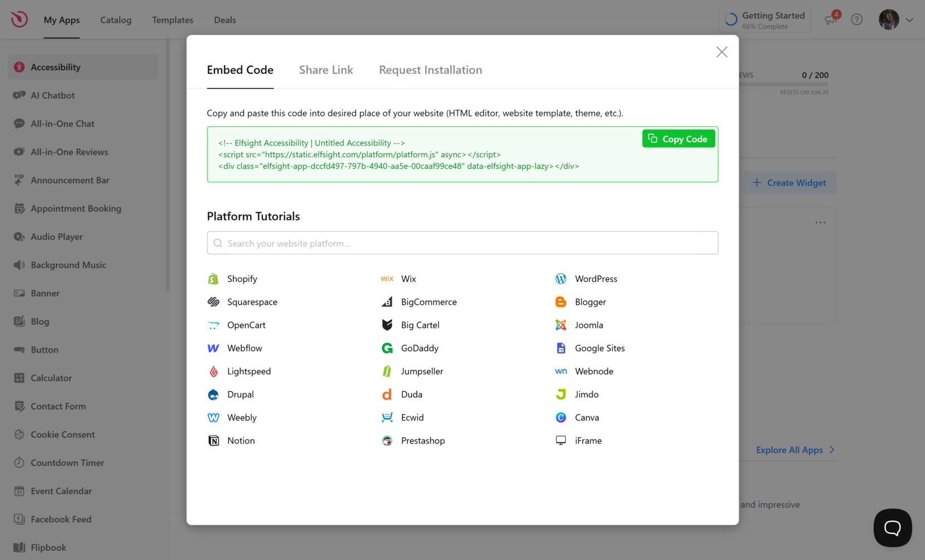Image resolution: width=925 pixels, height=560 pixels.
Task: Select the Joomla platform tutorial
Action: [589, 325]
